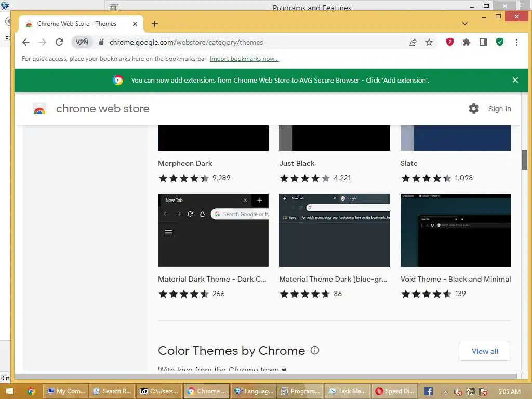The width and height of the screenshot is (532, 399).
Task: Click the Slate theme title
Action: pyautogui.click(x=409, y=163)
